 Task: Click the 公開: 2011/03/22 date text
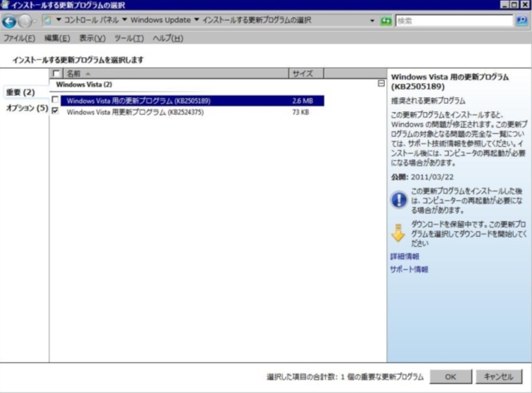[422, 177]
